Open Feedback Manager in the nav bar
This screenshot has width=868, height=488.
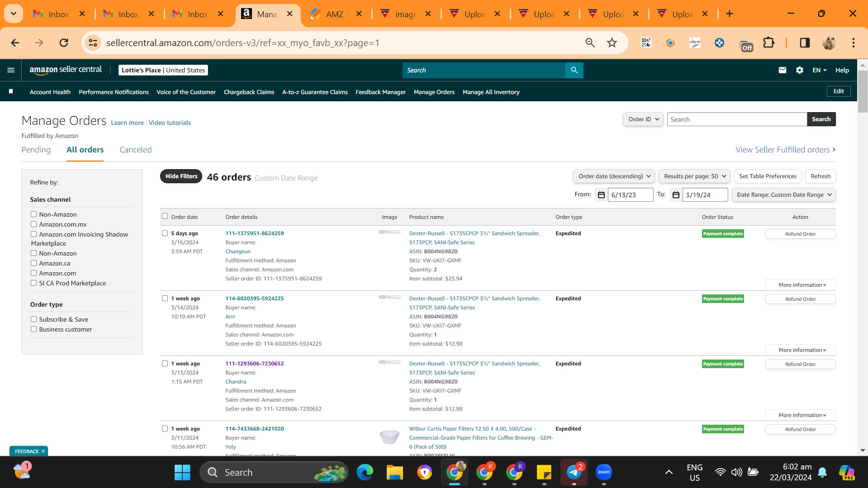(380, 92)
